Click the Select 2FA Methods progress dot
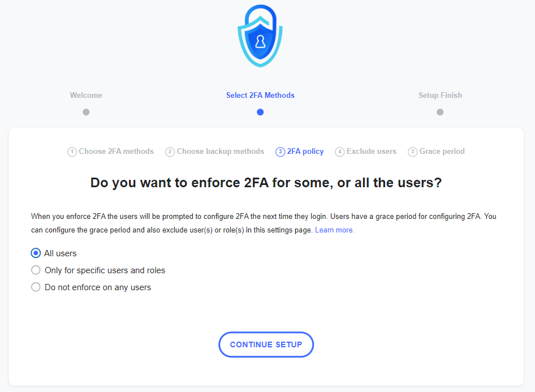Screen dimensions: 535x392 (x=260, y=112)
